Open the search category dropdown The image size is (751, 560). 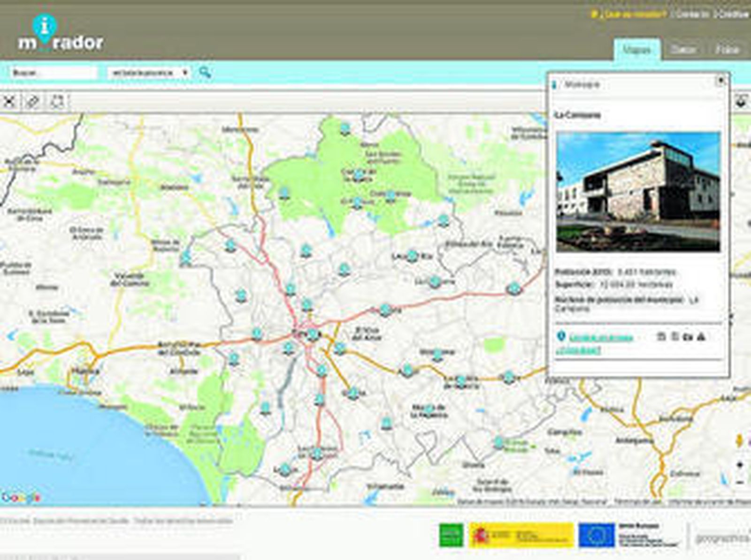[149, 72]
